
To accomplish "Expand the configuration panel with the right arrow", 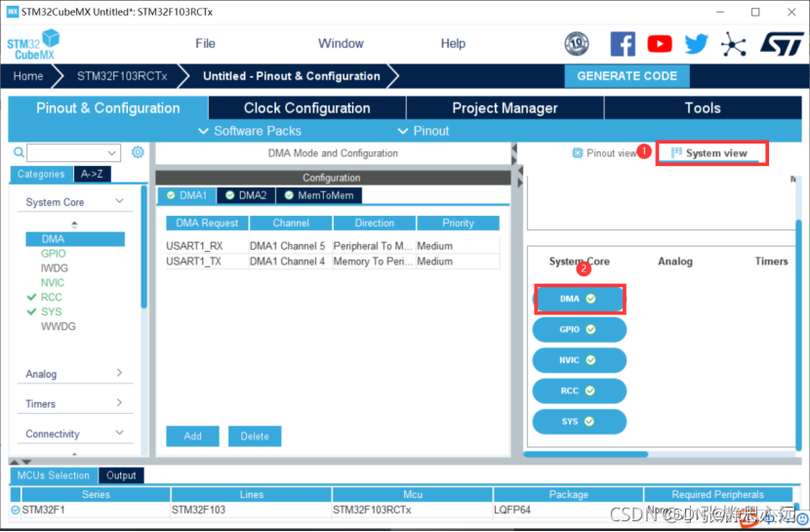I will (520, 183).
